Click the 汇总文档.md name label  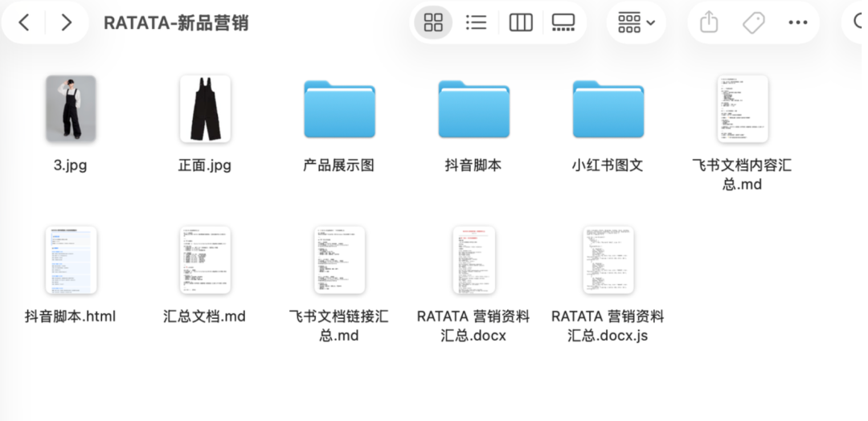(x=205, y=317)
